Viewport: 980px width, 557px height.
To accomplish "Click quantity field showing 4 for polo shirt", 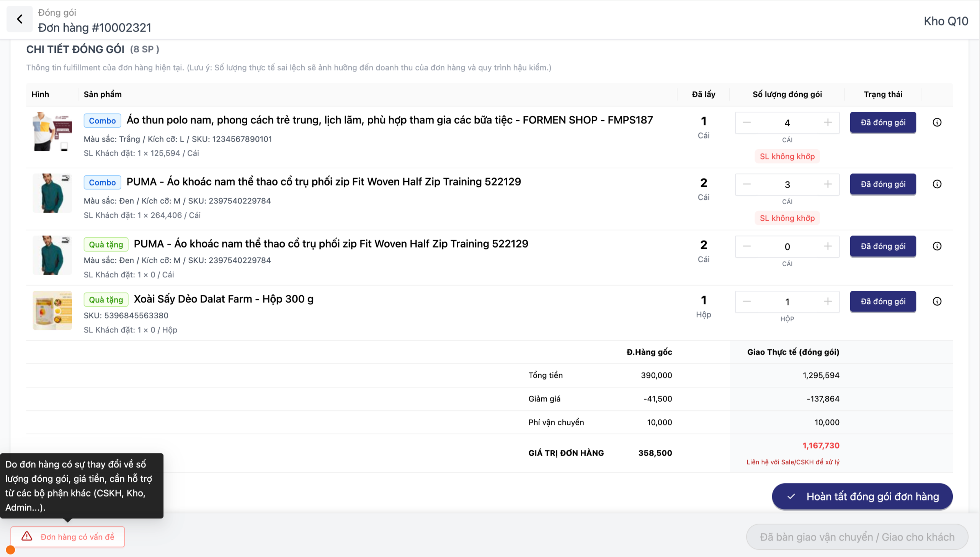I will click(787, 123).
